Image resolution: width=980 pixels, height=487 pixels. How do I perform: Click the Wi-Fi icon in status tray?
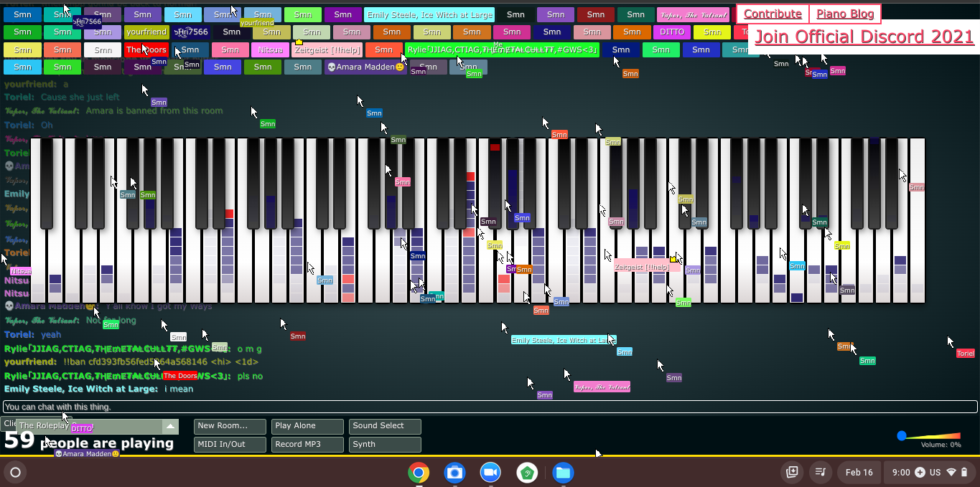pos(952,473)
